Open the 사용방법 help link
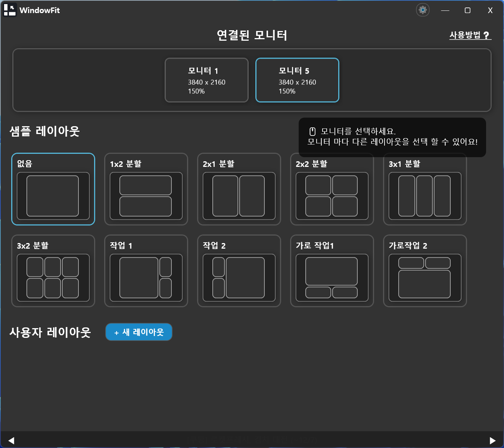This screenshot has width=504, height=448. coord(470,35)
